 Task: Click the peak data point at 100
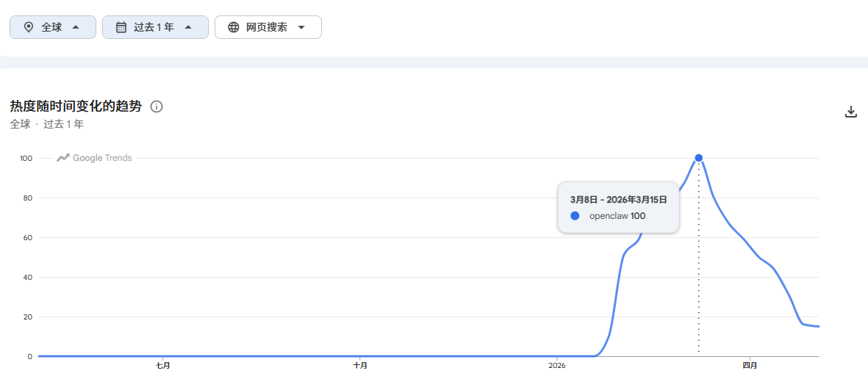click(x=699, y=158)
